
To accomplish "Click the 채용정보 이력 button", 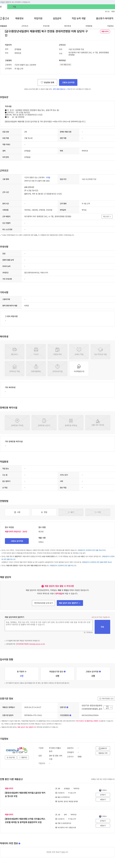I will pyautogui.click(x=103, y=753).
